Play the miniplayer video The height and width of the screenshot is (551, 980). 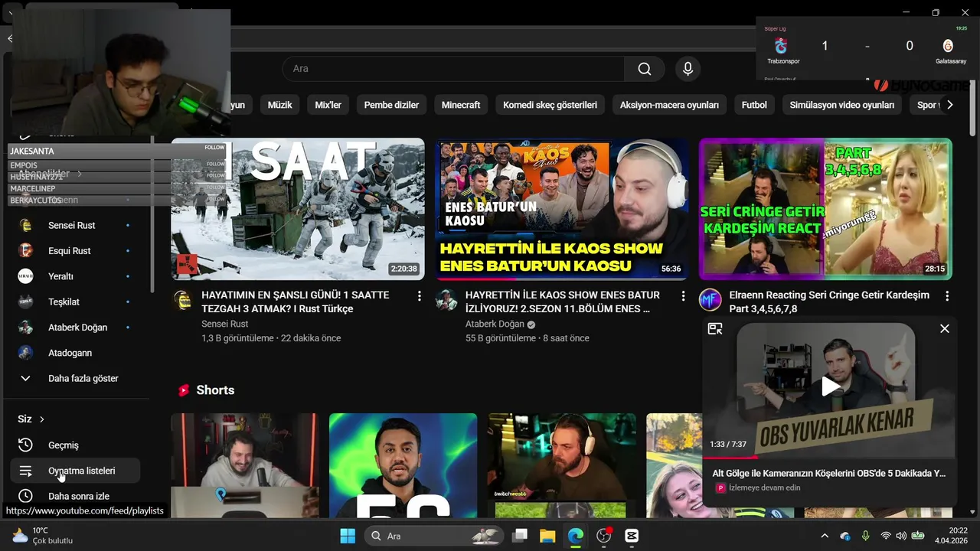[x=831, y=386]
